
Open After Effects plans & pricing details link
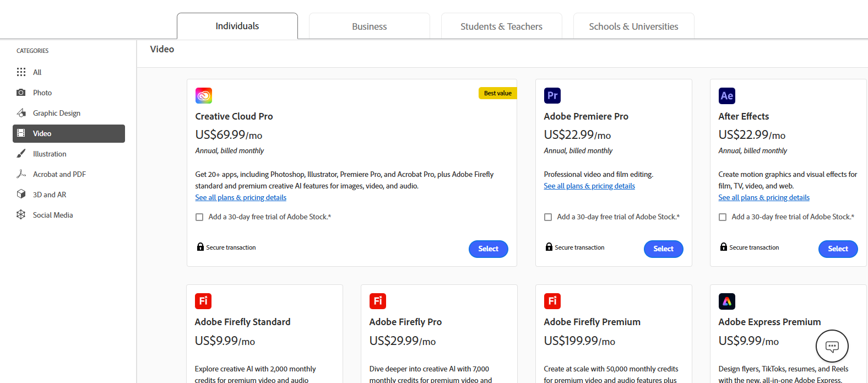coord(764,197)
